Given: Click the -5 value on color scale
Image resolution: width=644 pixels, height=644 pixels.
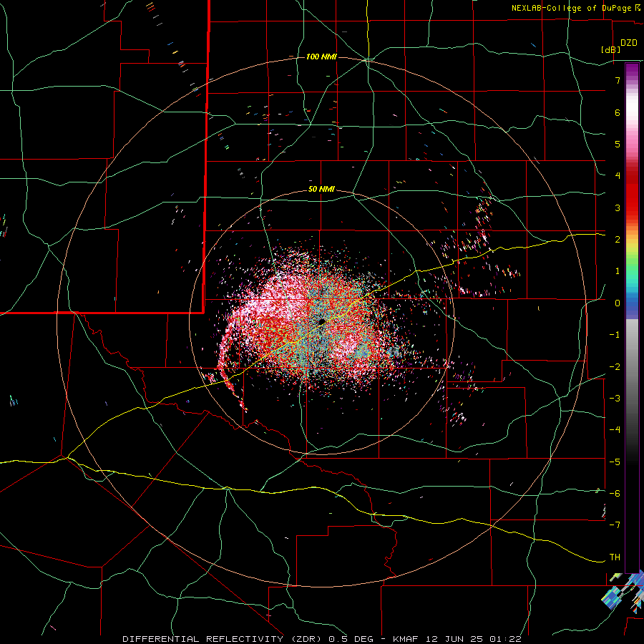Looking at the screenshot, I should [615, 462].
